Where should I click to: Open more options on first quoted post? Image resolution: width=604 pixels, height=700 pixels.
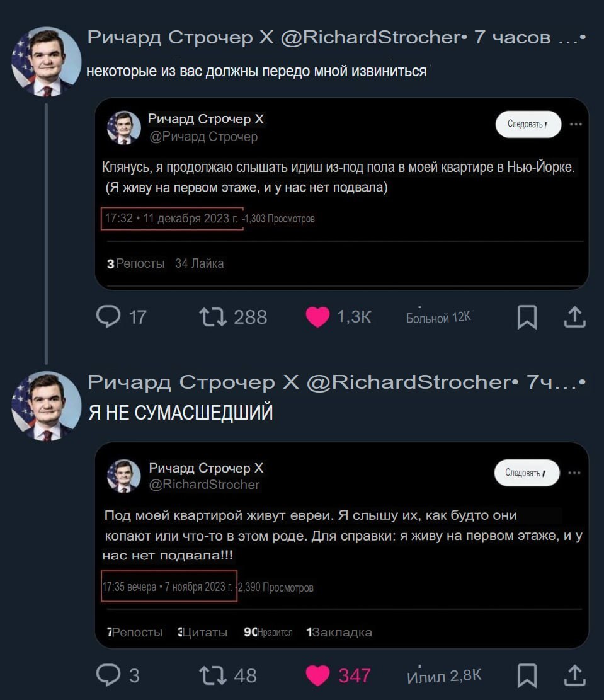[575, 124]
